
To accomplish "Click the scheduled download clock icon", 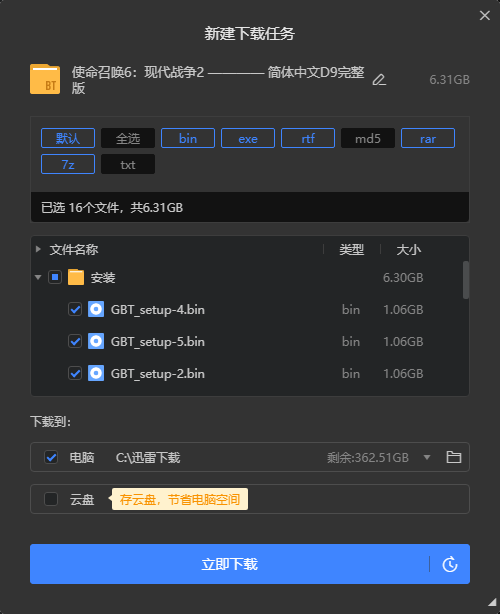I will (450, 564).
